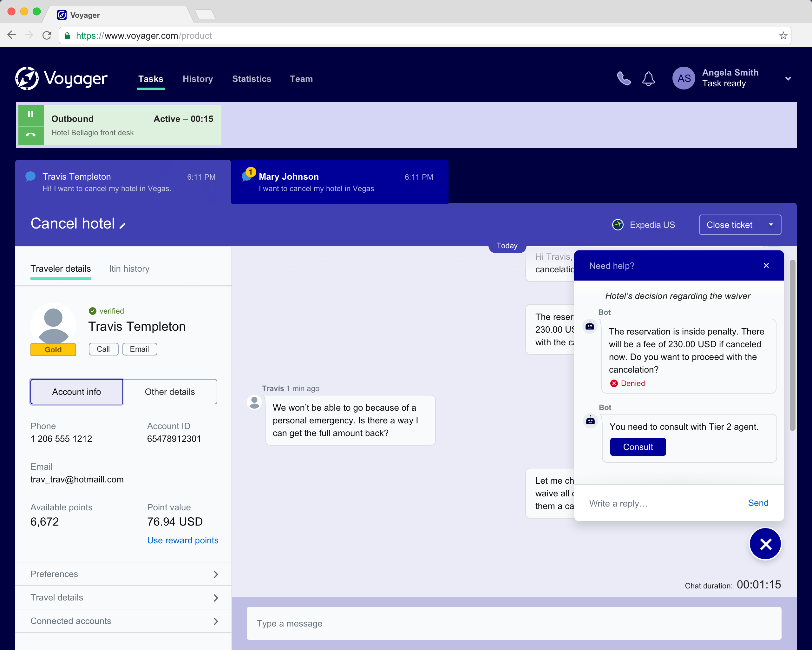Dismiss the round blue help button
Screen dimensions: 812x650
765,544
